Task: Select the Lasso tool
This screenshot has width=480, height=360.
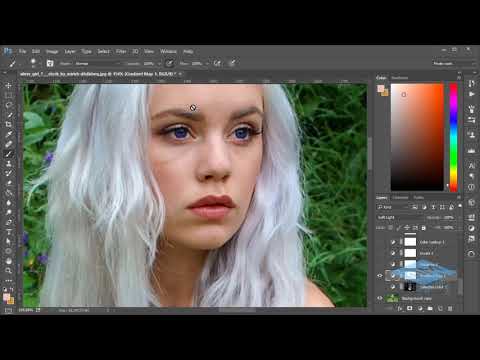Action: point(9,105)
